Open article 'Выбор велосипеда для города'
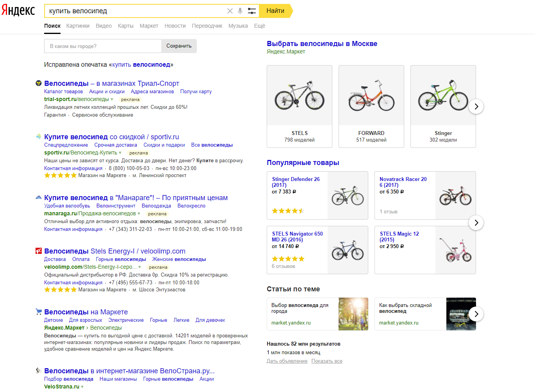Viewport: 535px width, 392px height. click(x=317, y=314)
